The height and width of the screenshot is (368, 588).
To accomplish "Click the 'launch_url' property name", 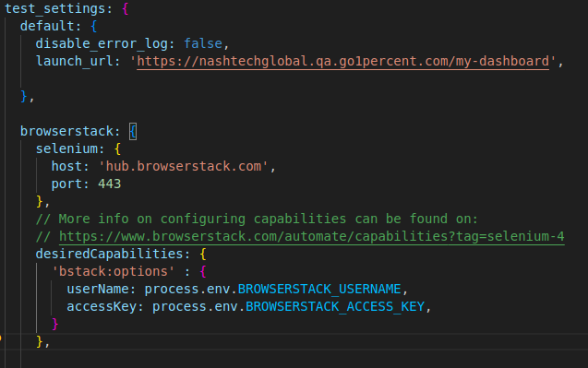I will (74, 61).
